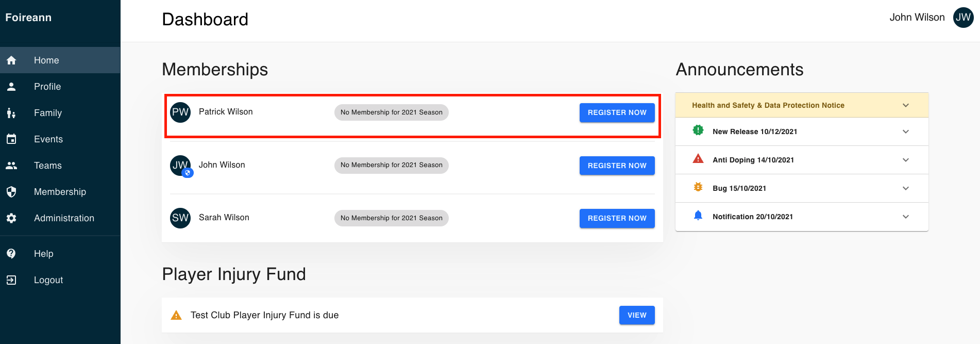Click the Notification 20/10/2021 title
The width and height of the screenshot is (980, 344).
[753, 217]
